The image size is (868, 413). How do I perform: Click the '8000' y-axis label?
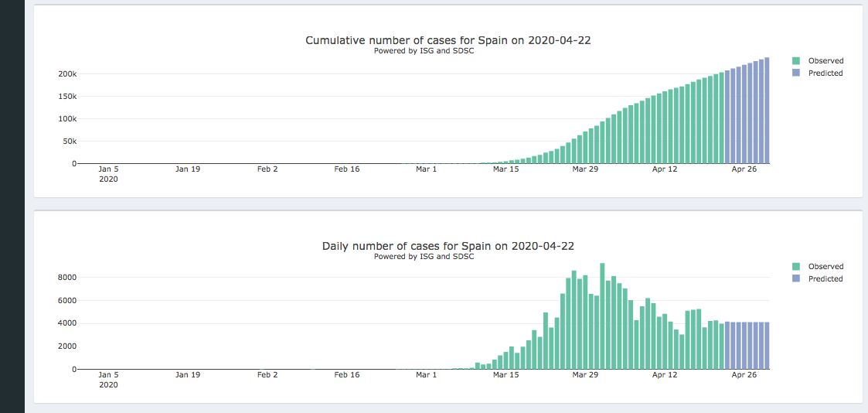[x=66, y=278]
